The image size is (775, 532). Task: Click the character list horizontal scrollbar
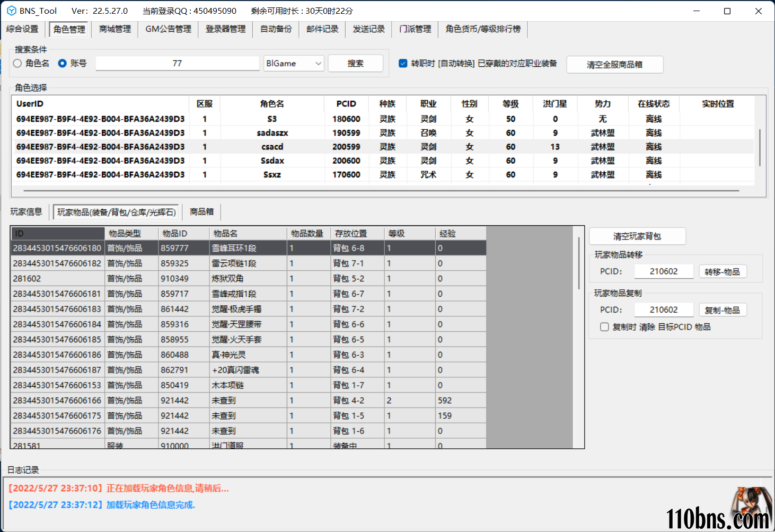[381, 190]
